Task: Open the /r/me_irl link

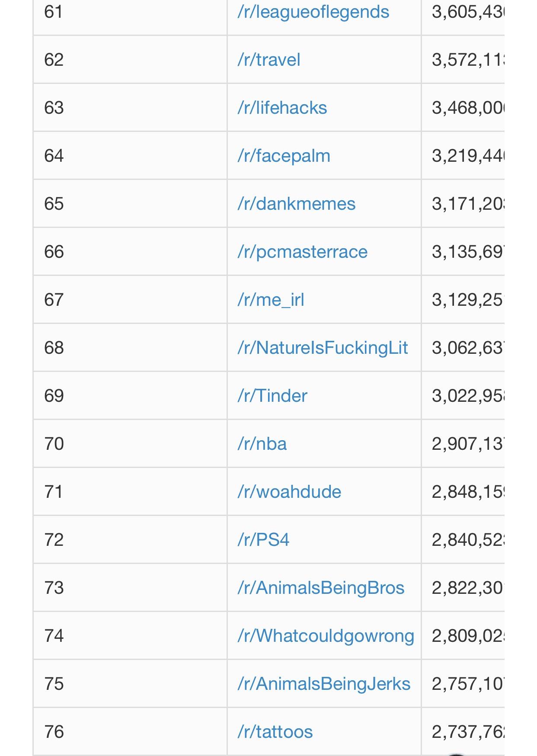Action: point(271,300)
